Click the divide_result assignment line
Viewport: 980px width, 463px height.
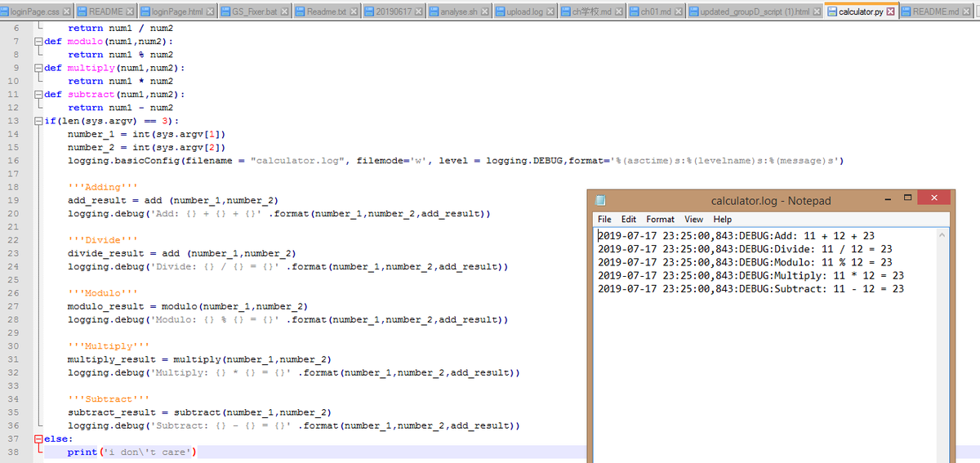[182, 253]
